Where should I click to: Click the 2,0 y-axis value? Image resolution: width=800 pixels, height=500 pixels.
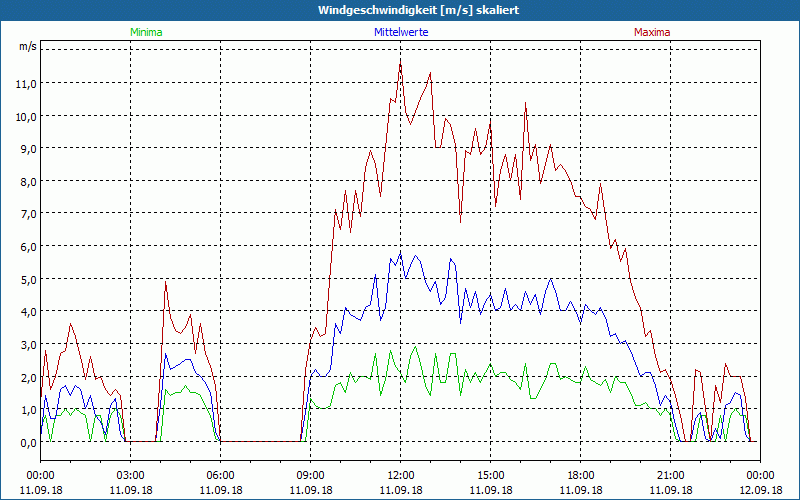pyautogui.click(x=28, y=378)
